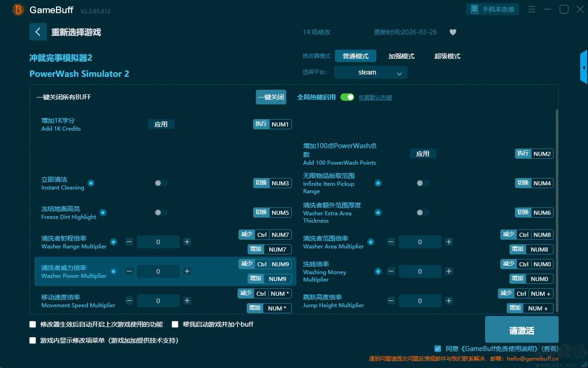Switch to 加强模式 mode tab
Image resolution: width=588 pixels, height=368 pixels.
coord(401,56)
